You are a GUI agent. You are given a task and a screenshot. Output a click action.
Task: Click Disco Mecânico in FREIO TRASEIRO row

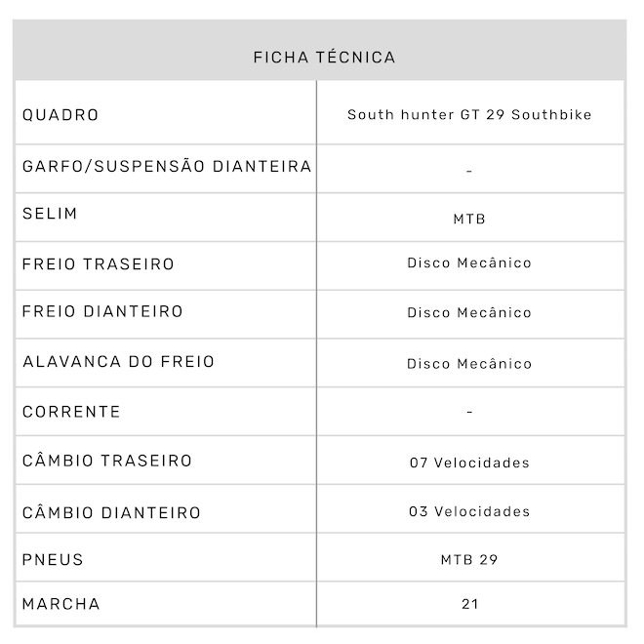coord(469,263)
